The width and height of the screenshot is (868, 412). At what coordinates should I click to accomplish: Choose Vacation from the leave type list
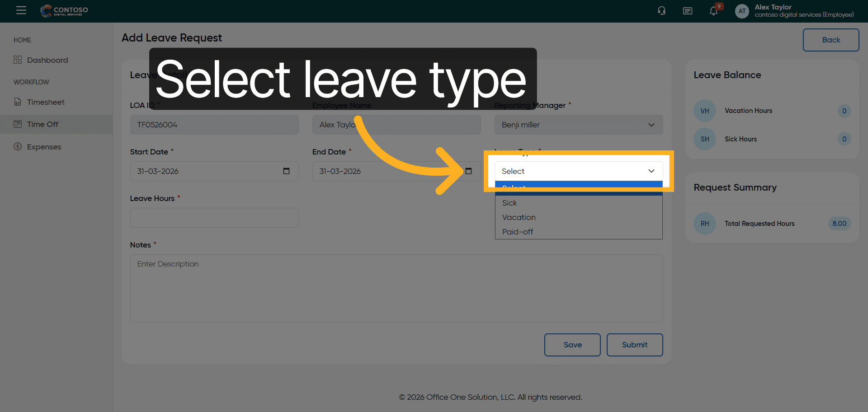pyautogui.click(x=519, y=217)
